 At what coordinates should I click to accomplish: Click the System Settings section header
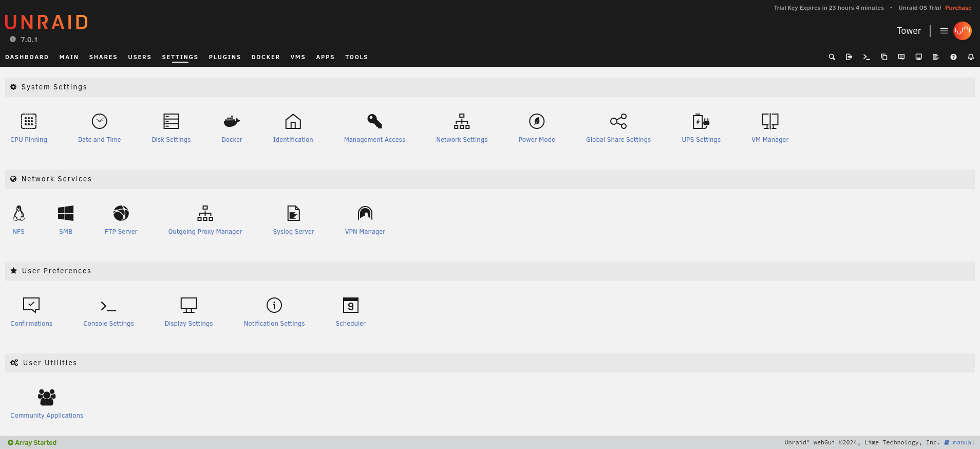point(490,87)
